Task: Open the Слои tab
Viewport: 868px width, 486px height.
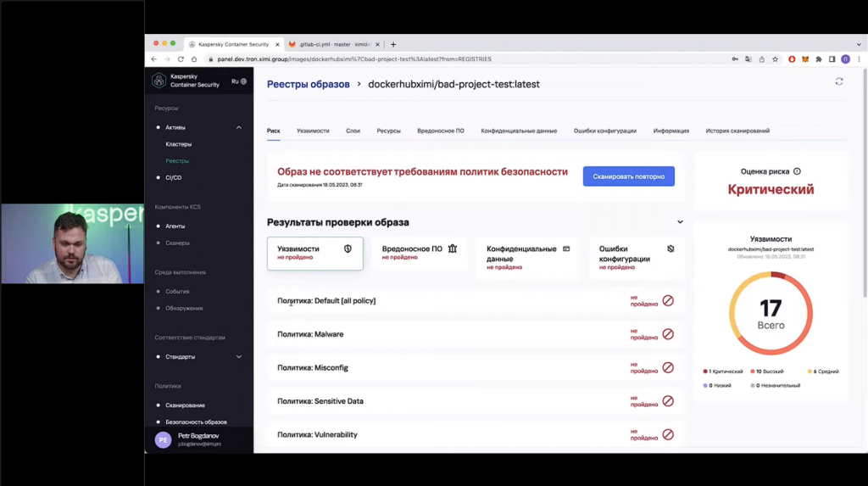Action: coord(353,131)
